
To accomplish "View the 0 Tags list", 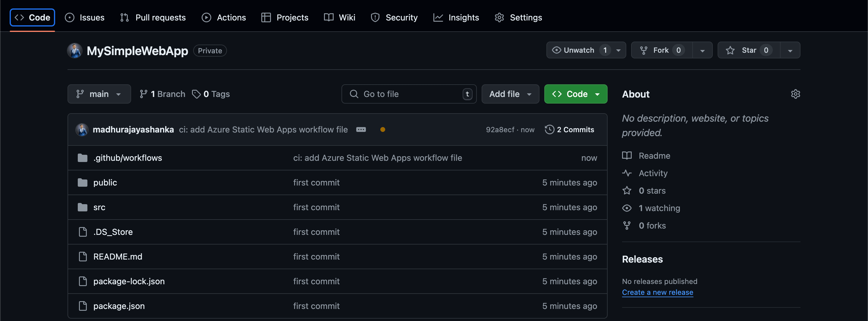I will pos(211,94).
